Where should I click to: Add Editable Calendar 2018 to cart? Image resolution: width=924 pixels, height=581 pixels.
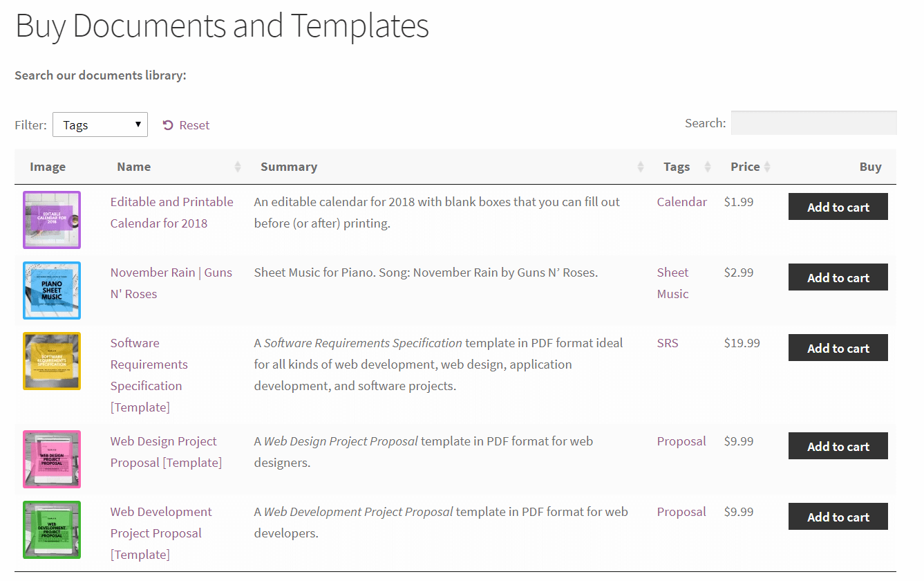[x=838, y=207]
